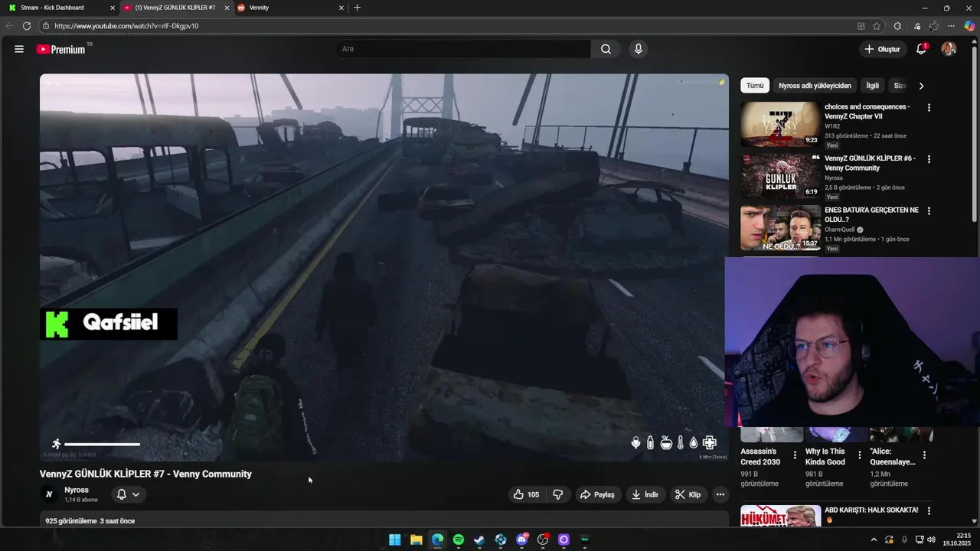Image resolution: width=980 pixels, height=551 pixels.
Task: Open Steam from the taskbar
Action: 479,540
